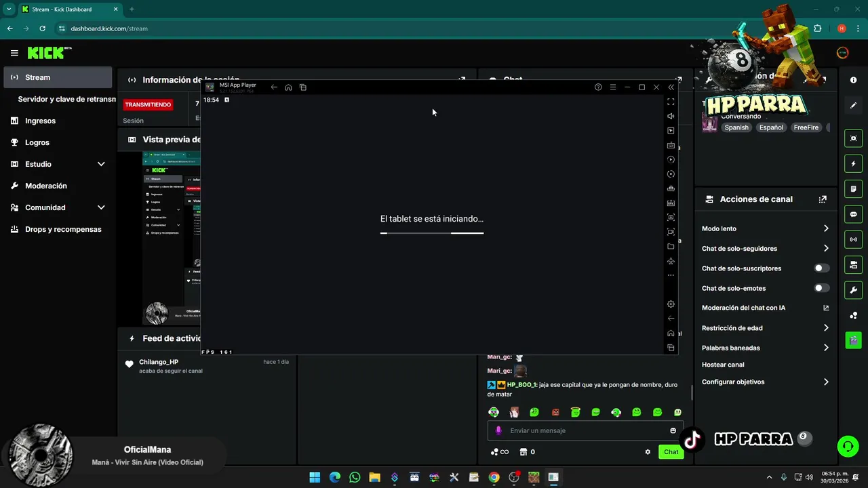The height and width of the screenshot is (488, 868).
Task: Open the broadcast signal widget in right rail
Action: pyautogui.click(x=853, y=239)
